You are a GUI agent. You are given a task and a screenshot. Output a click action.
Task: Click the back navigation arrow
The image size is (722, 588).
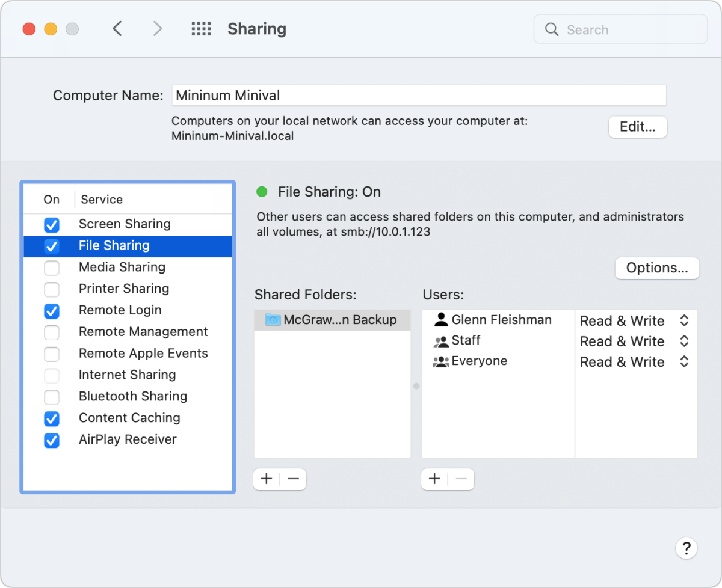coord(117,28)
